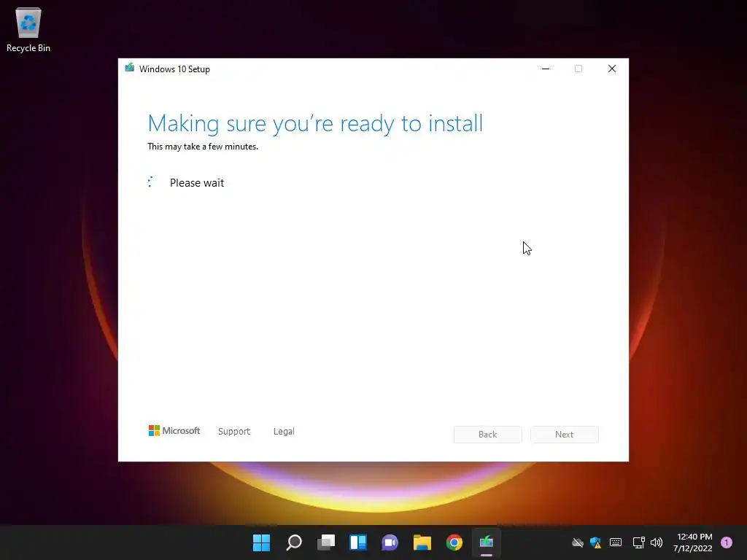Open File Explorer from taskbar

[422, 542]
